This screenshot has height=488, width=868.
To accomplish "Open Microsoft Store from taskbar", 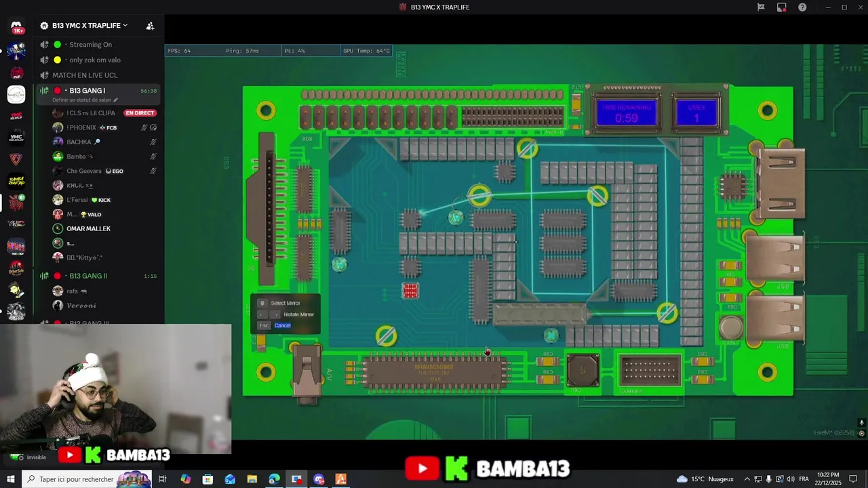I will tap(208, 479).
